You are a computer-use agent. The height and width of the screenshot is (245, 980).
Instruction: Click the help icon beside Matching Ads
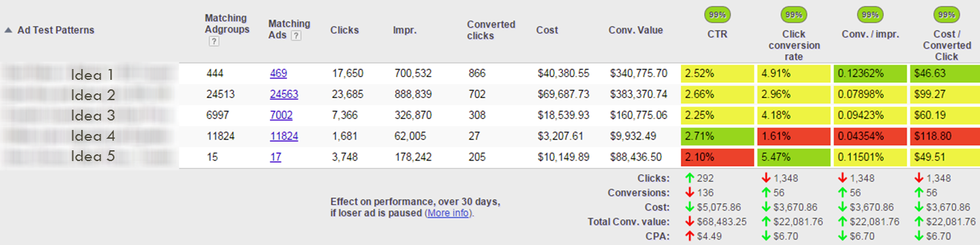coord(295,36)
